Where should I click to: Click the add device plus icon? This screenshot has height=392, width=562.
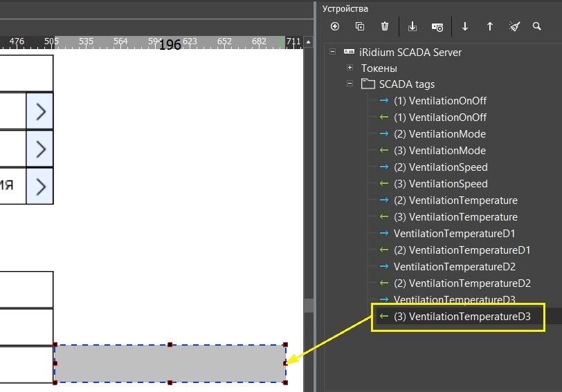[335, 26]
